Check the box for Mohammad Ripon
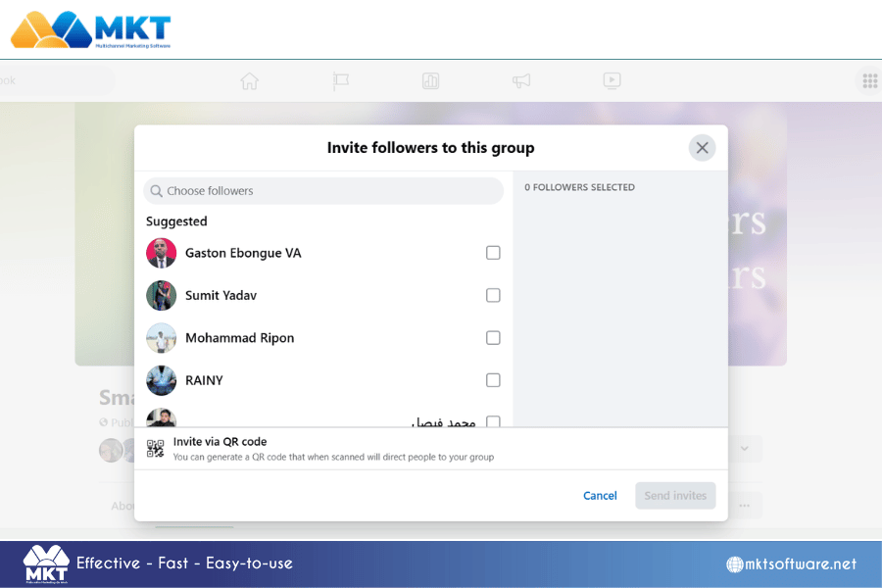 coord(493,337)
